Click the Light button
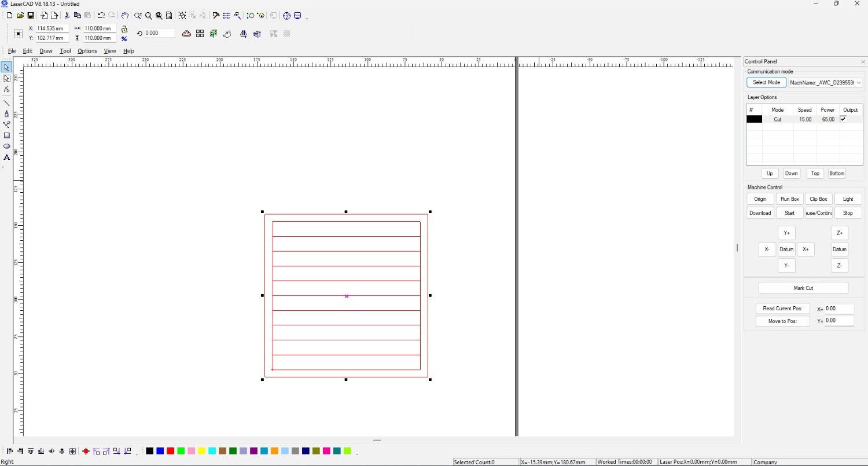The image size is (868, 466). [848, 199]
